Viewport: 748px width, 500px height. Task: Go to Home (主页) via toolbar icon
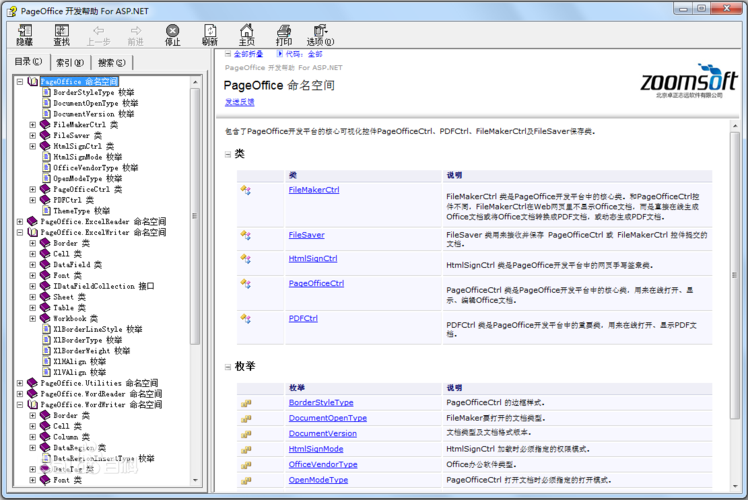[x=247, y=35]
